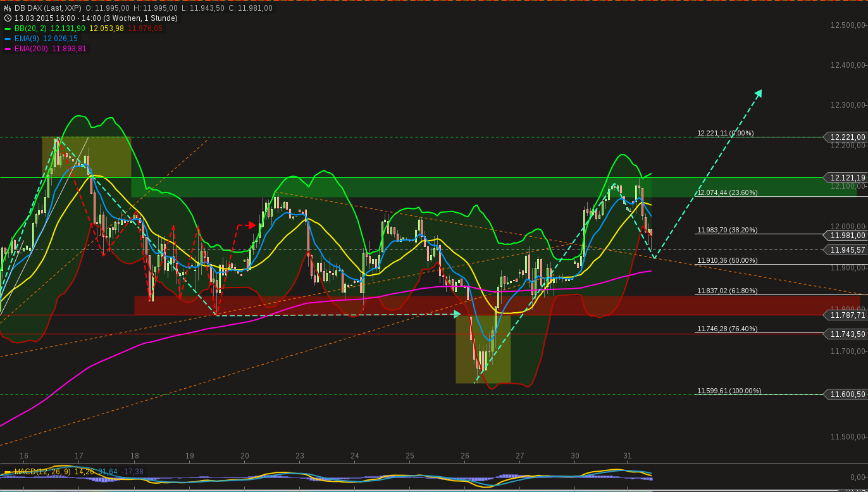This screenshot has height=492, width=868.
Task: Click the candlestick symbol icon before DB DAX
Action: click(7, 8)
